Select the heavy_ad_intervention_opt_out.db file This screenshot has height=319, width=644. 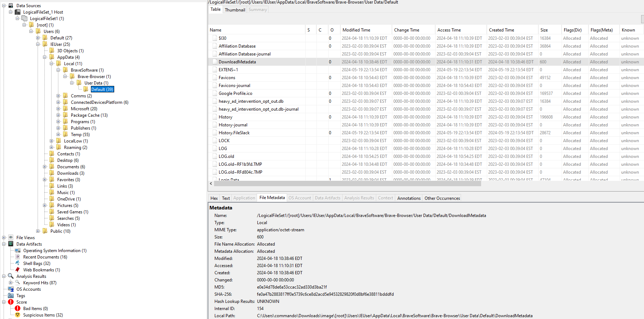(x=426, y=101)
